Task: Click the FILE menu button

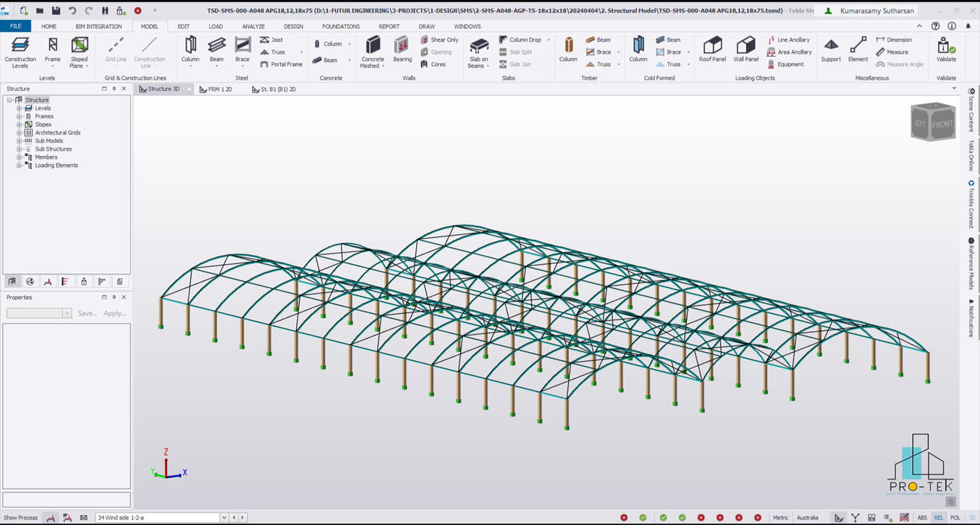Action: coord(15,25)
